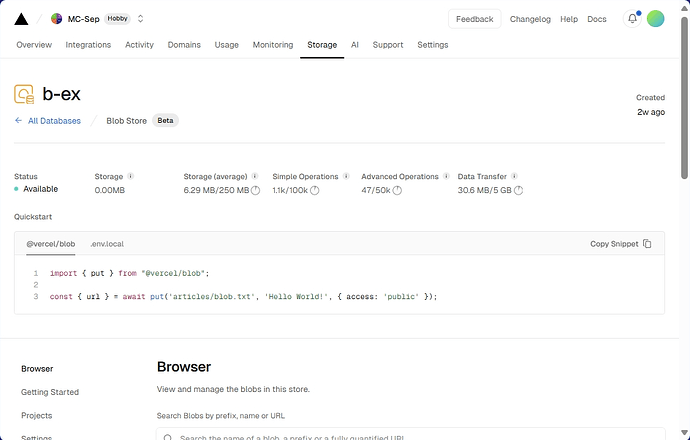Select the @vercel/blob snippet tab
690x440 pixels.
click(51, 244)
